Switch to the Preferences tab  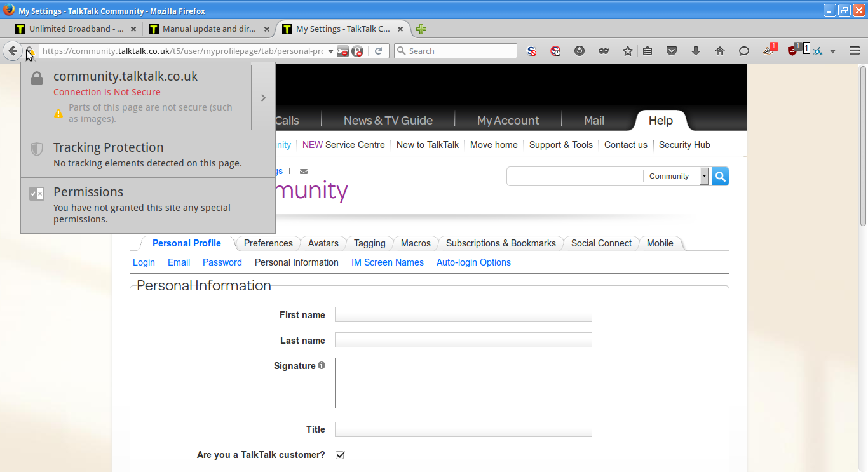pos(268,243)
